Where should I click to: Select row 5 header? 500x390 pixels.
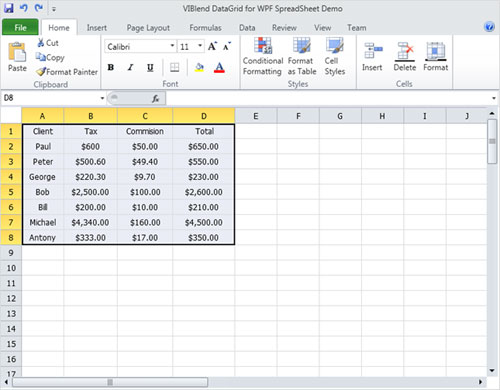[x=11, y=192]
